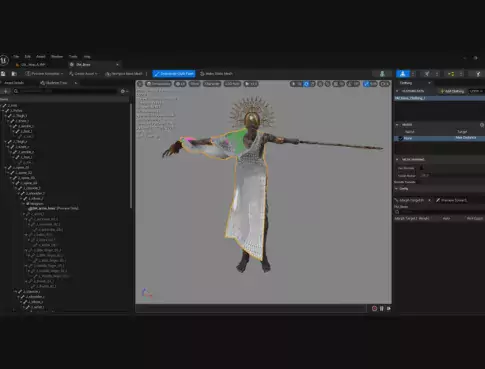Click the morph target search field
Image resolution: width=485 pixels, height=369 pixels.
(439, 212)
